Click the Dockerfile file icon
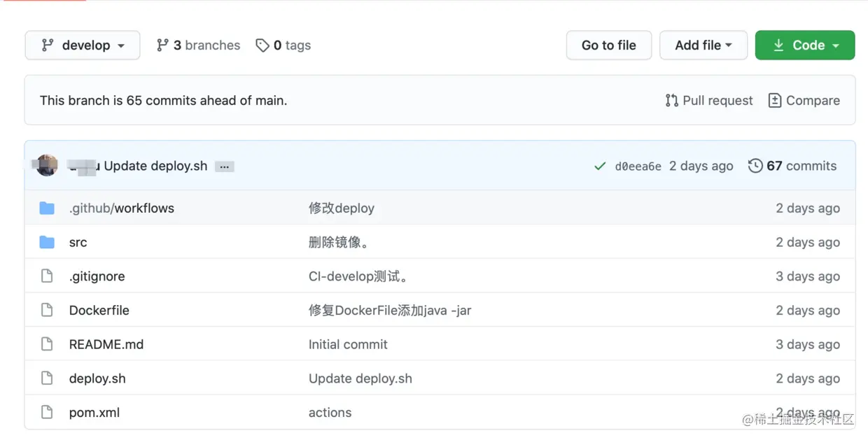Image resolution: width=868 pixels, height=440 pixels. [47, 310]
